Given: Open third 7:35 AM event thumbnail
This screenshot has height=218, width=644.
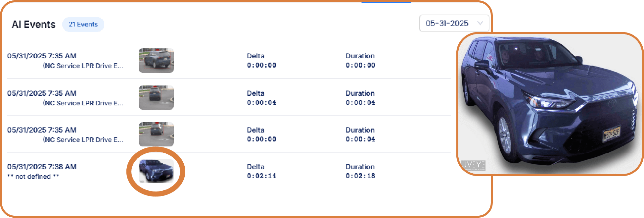Looking at the screenshot, I should pyautogui.click(x=156, y=134).
